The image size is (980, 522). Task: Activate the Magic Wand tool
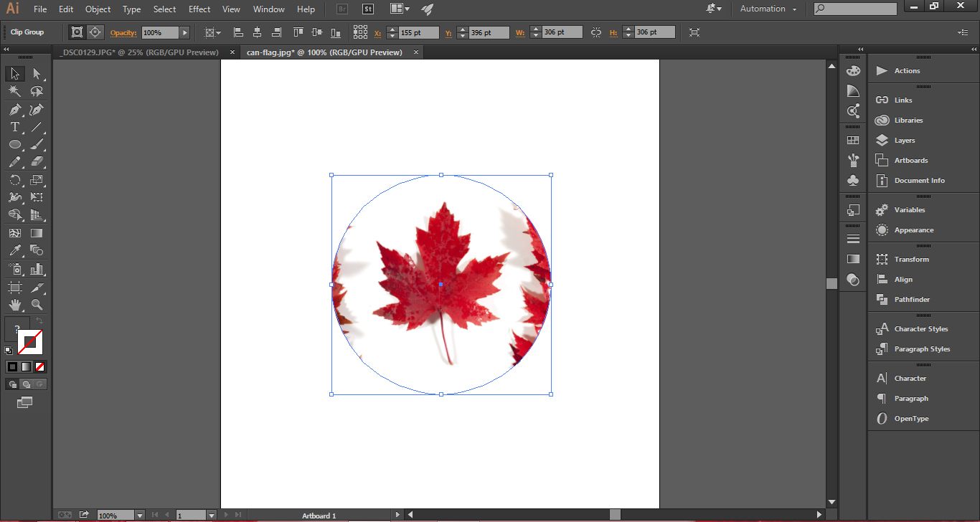[13, 91]
